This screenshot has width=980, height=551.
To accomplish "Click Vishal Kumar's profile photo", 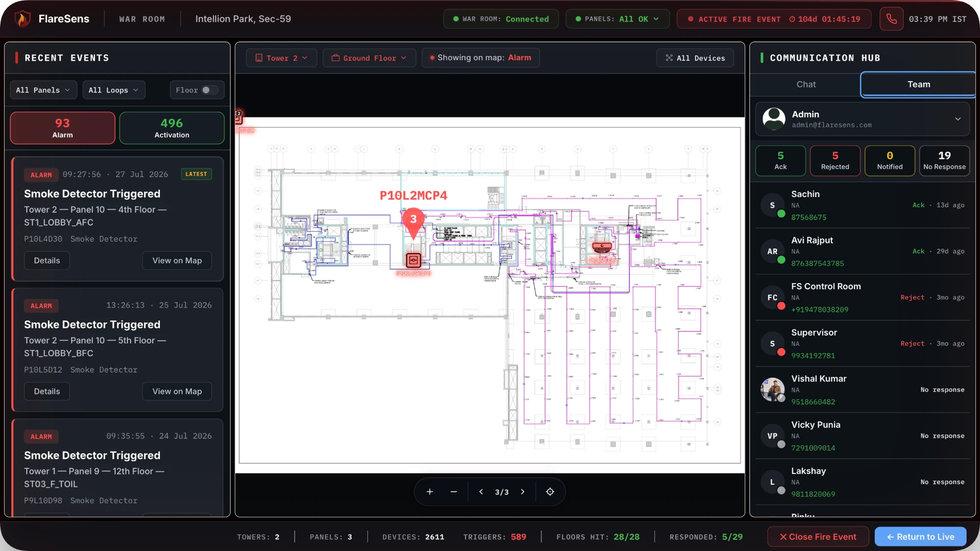I will [772, 390].
